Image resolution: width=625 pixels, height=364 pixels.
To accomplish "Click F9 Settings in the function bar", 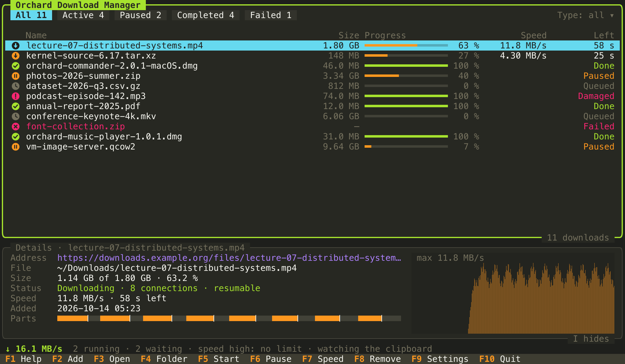I will (440, 359).
